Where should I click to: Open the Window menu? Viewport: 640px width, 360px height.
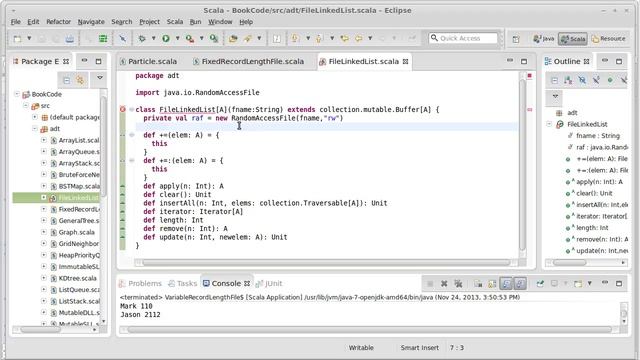click(x=220, y=22)
